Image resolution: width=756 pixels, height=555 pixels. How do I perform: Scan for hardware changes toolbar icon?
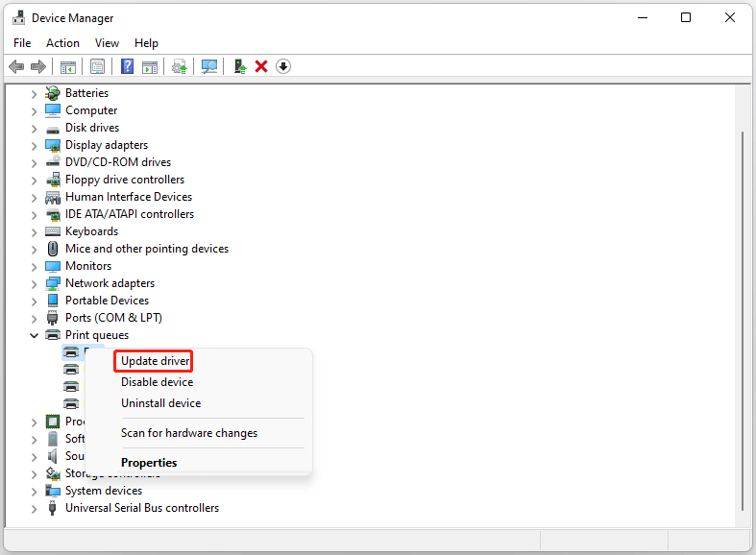tap(209, 66)
